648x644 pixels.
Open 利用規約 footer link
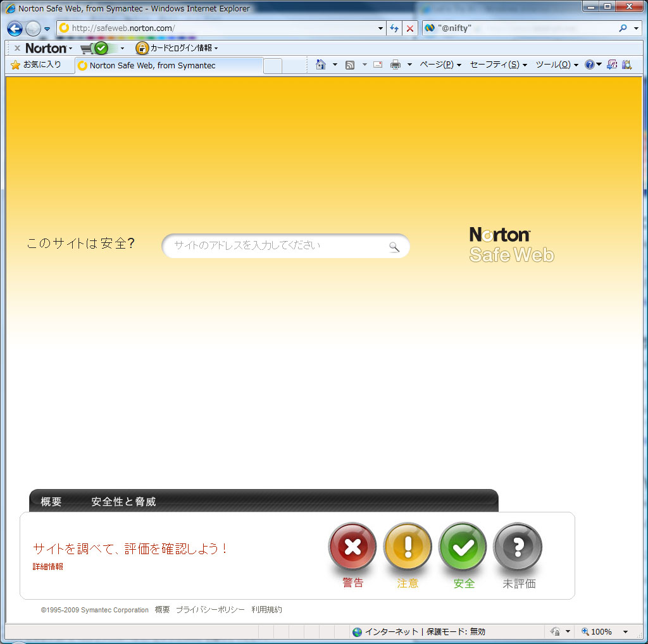267,610
